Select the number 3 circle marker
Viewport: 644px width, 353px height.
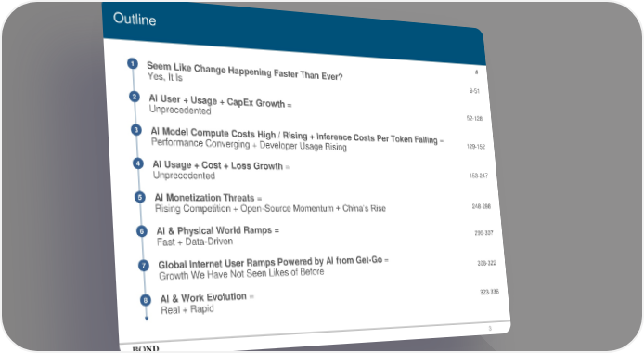[x=136, y=130]
